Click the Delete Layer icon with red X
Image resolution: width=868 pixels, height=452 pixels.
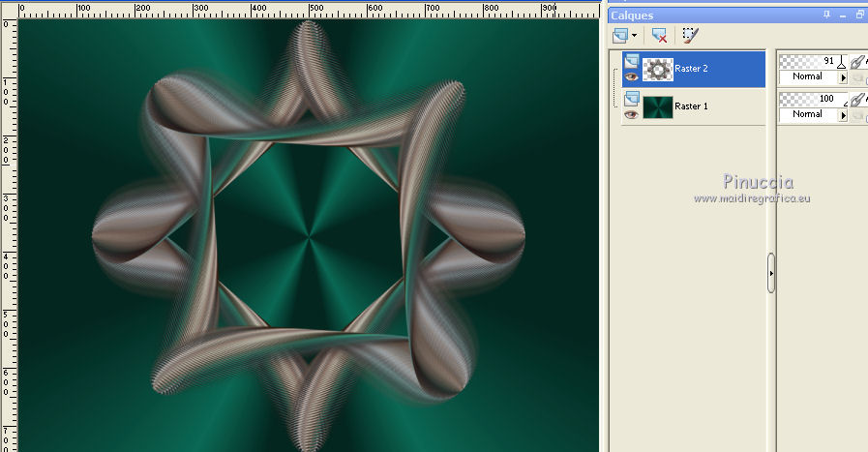pos(659,36)
